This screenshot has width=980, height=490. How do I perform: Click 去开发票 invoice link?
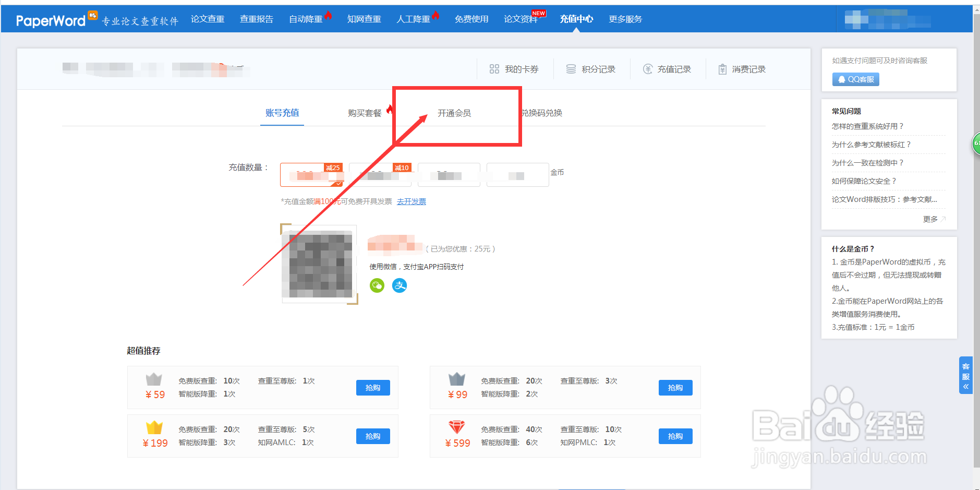[x=412, y=201]
